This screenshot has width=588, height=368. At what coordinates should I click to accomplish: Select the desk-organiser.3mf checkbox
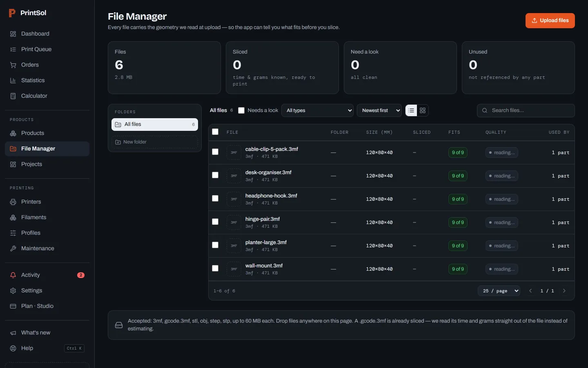click(215, 175)
